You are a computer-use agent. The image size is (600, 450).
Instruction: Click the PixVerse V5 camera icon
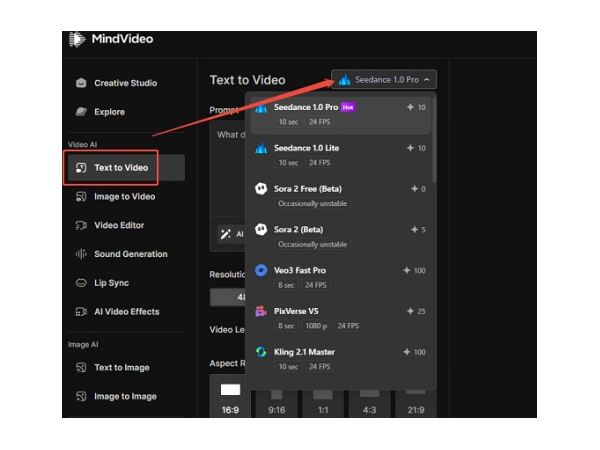pos(261,311)
